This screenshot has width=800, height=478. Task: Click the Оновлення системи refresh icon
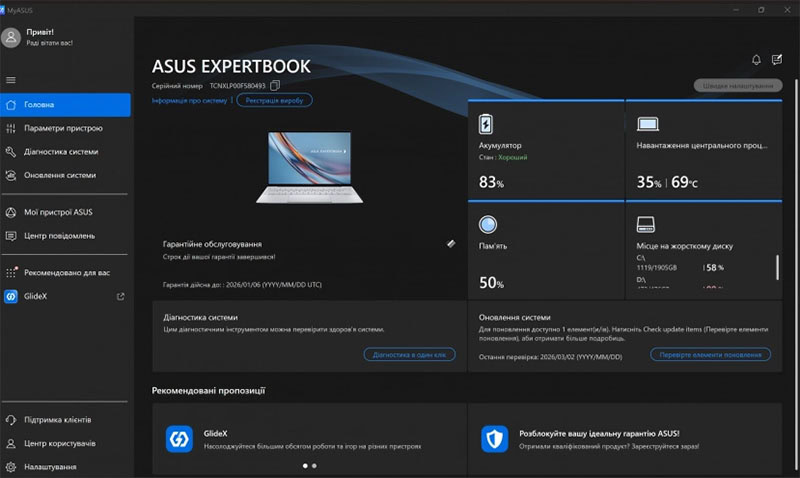tap(11, 175)
